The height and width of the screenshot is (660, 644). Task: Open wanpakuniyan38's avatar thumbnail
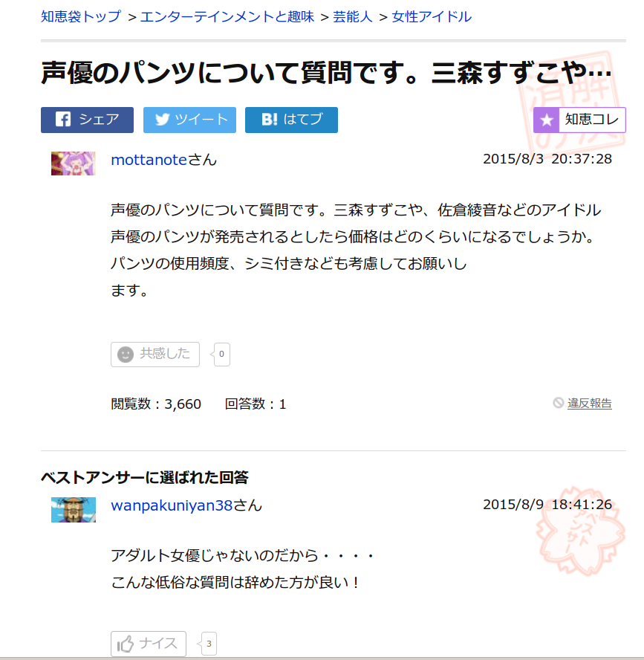(74, 510)
